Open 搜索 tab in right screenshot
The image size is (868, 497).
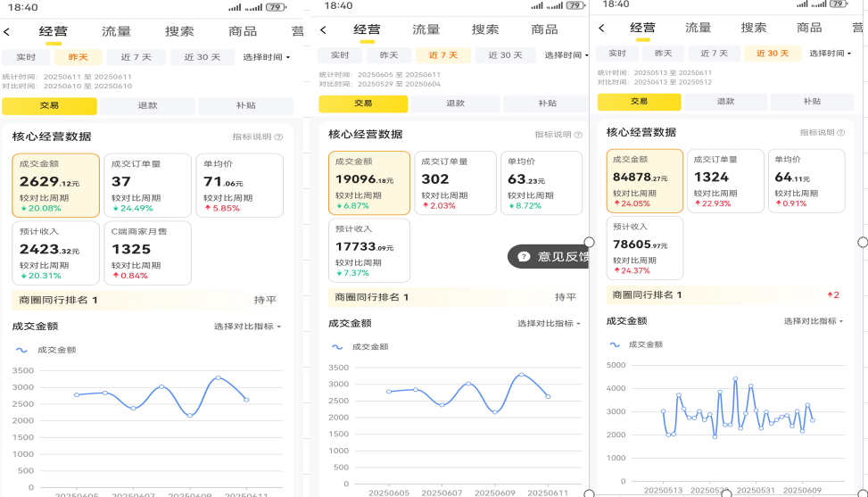[753, 29]
